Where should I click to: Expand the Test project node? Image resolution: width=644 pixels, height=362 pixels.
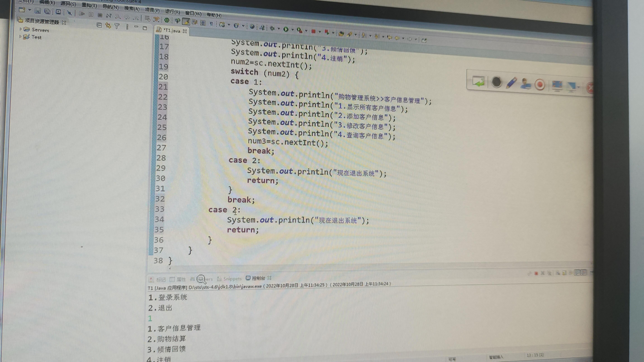coord(21,36)
